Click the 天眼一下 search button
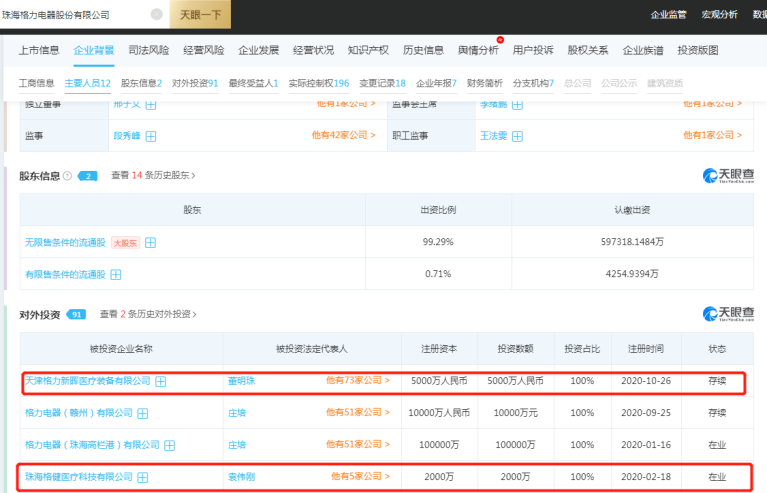Viewport: 767px width, 493px height. tap(200, 15)
